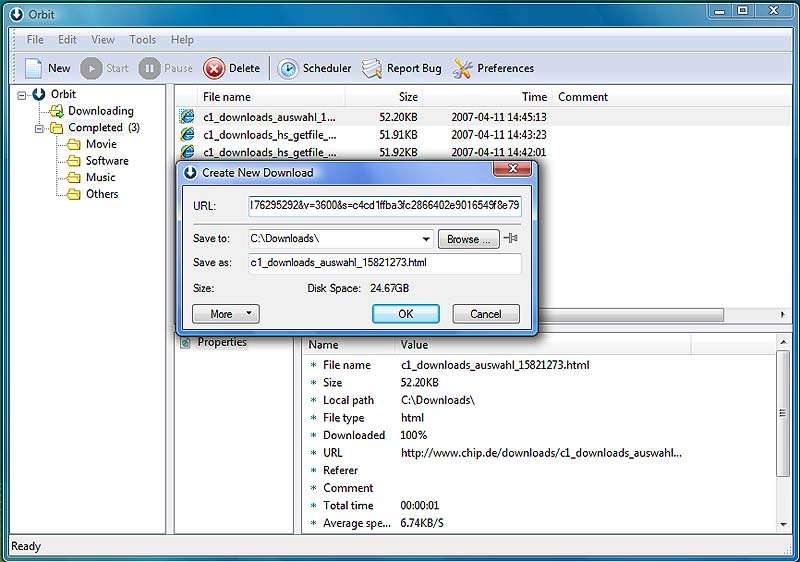Select the Movie category label
This screenshot has width=800, height=562.
tap(101, 144)
